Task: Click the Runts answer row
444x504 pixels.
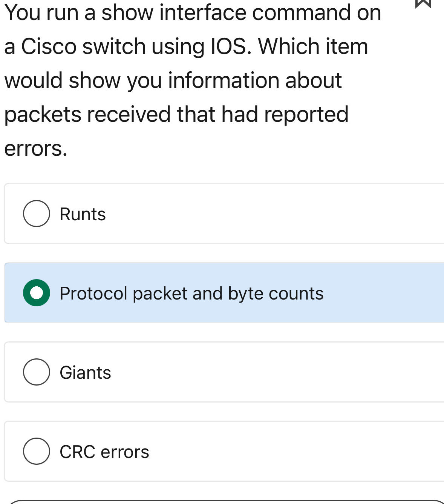Action: coord(188,214)
